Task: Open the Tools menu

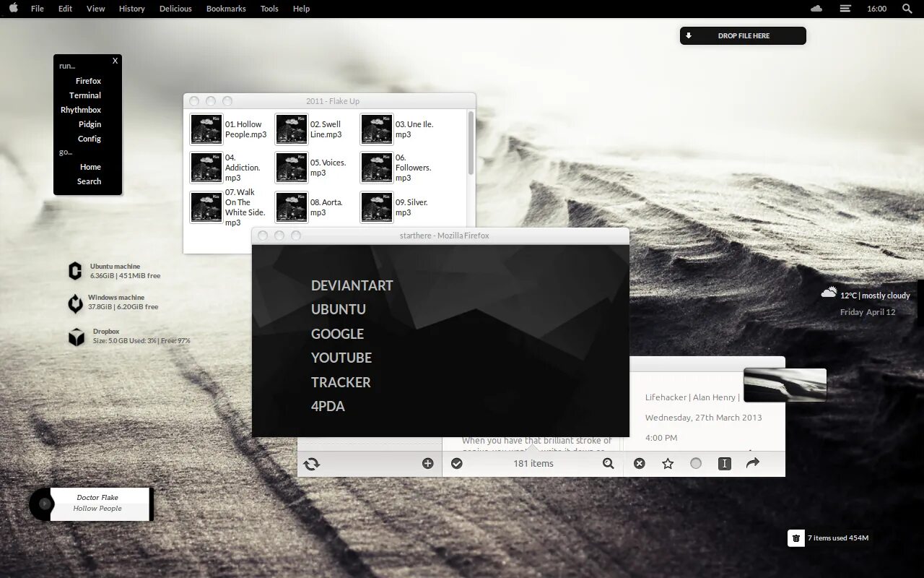Action: [269, 9]
